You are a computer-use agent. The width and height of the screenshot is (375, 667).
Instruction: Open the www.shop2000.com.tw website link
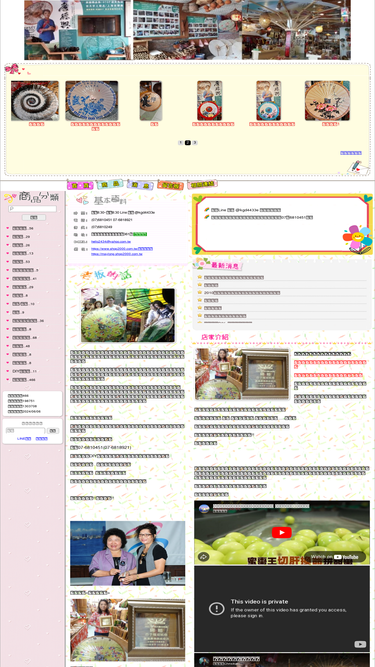[122, 248]
